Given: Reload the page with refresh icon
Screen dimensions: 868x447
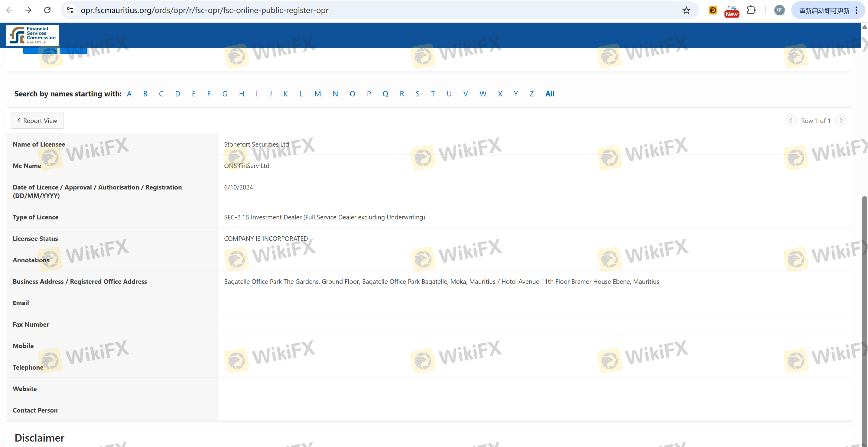Looking at the screenshot, I should [47, 10].
